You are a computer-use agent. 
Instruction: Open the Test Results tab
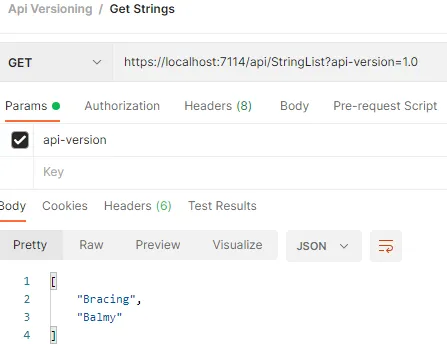pos(222,206)
